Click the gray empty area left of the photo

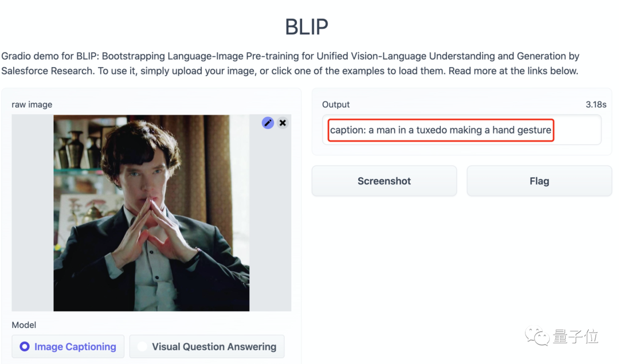[x=33, y=213]
